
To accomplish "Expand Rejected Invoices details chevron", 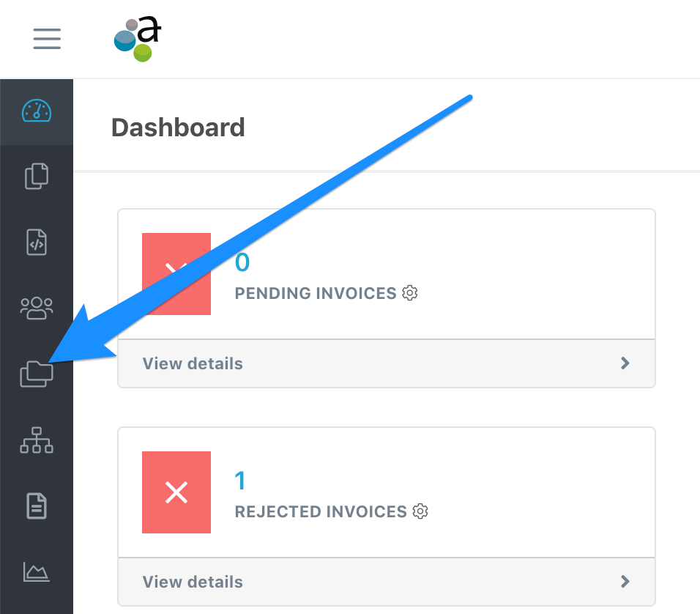I will click(625, 581).
